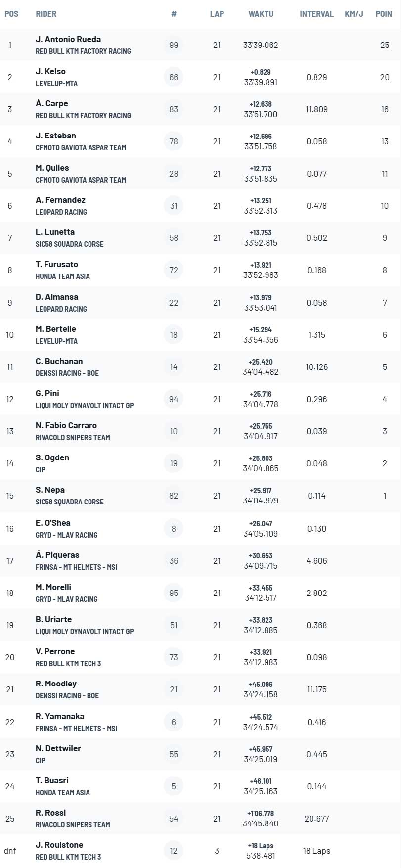Viewport: 401px width, 868px height.
Task: Open rider M. Quiles' name
Action: click(x=52, y=168)
